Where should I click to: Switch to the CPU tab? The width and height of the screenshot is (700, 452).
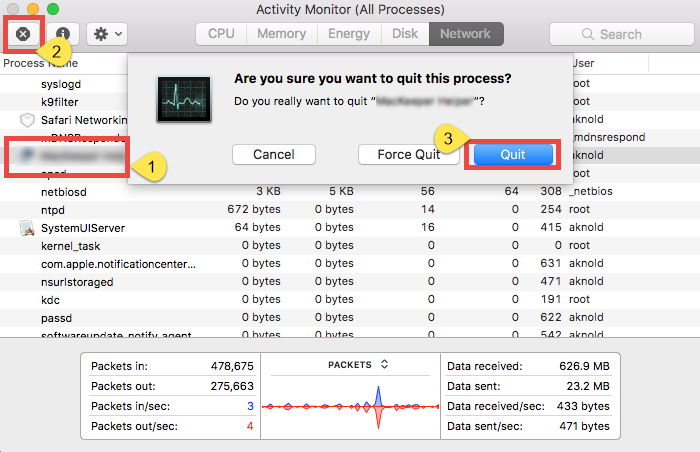(x=221, y=34)
